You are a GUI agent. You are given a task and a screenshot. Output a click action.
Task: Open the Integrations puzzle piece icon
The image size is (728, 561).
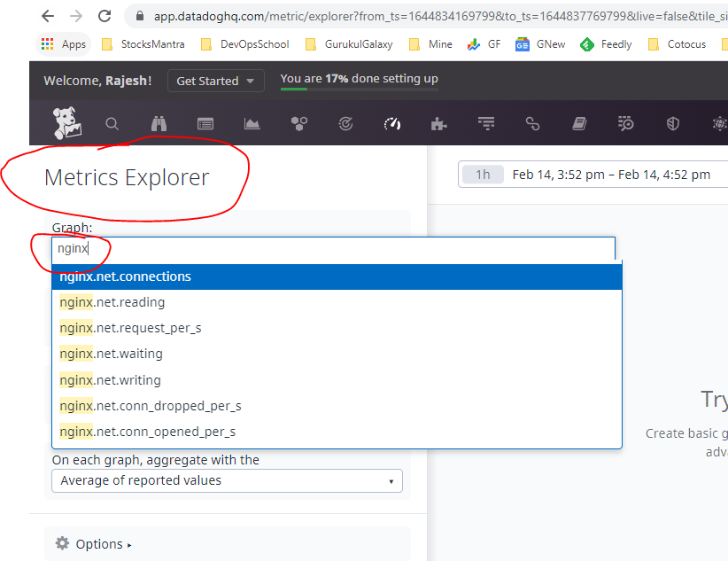[438, 124]
